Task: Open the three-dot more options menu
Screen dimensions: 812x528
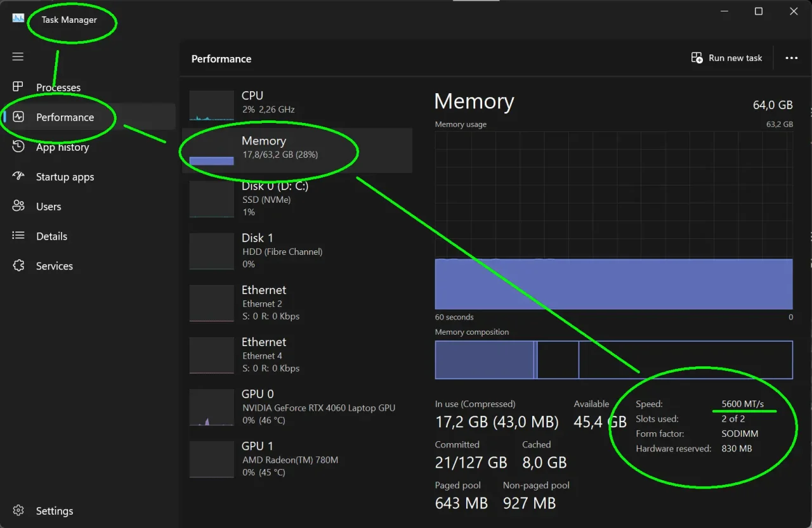Action: [791, 58]
